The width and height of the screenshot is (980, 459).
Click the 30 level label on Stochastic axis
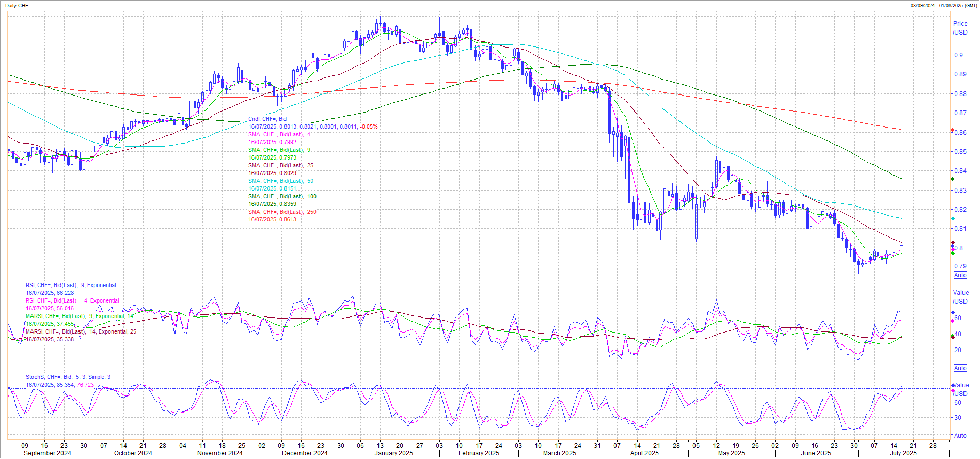point(958,417)
